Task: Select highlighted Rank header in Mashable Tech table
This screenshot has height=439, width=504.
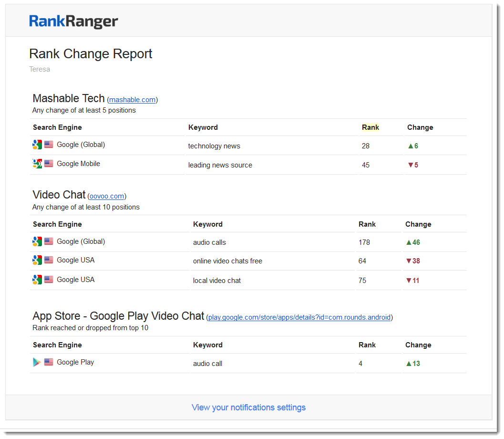Action: [x=370, y=127]
